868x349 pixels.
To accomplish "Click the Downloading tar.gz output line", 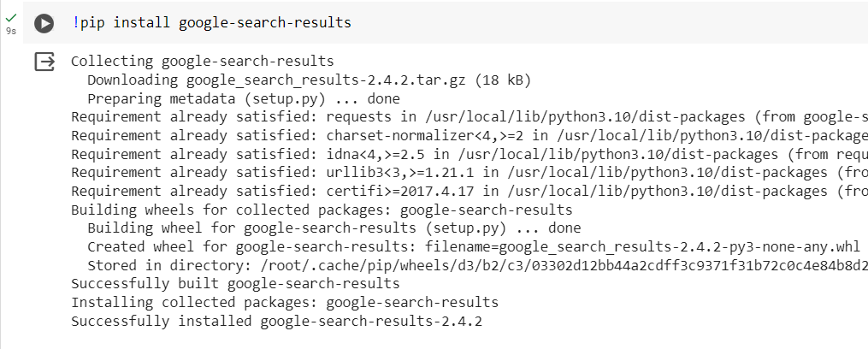I will (309, 80).
